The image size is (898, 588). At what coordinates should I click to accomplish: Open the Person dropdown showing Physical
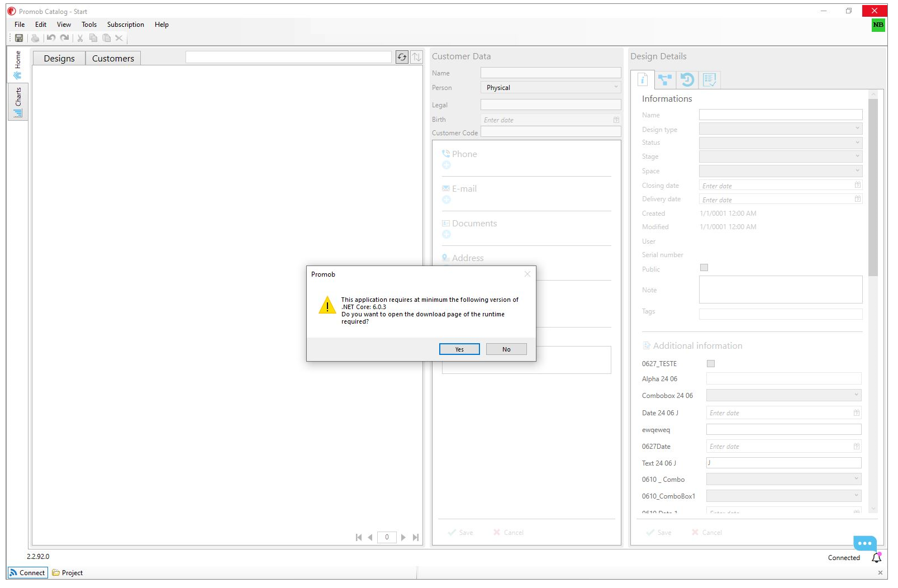point(551,88)
